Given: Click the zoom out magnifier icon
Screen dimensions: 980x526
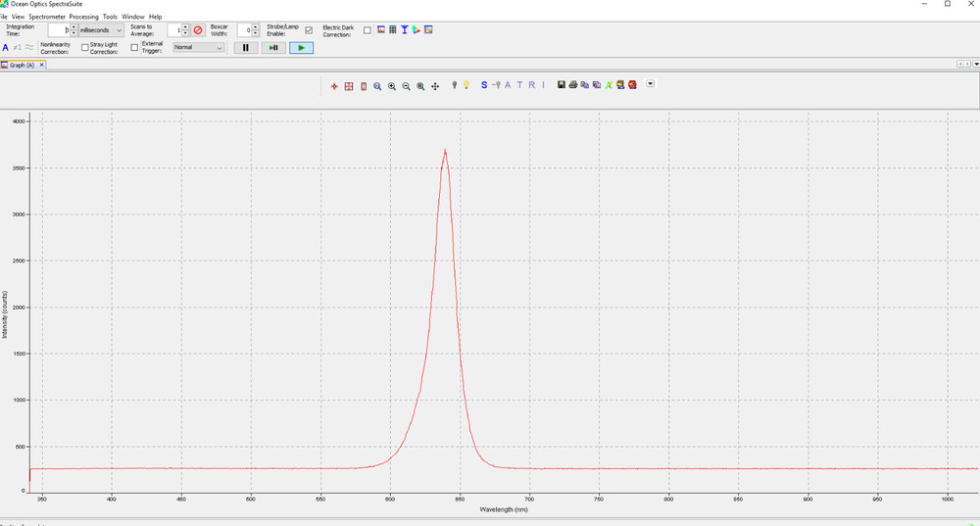Looking at the screenshot, I should (406, 86).
